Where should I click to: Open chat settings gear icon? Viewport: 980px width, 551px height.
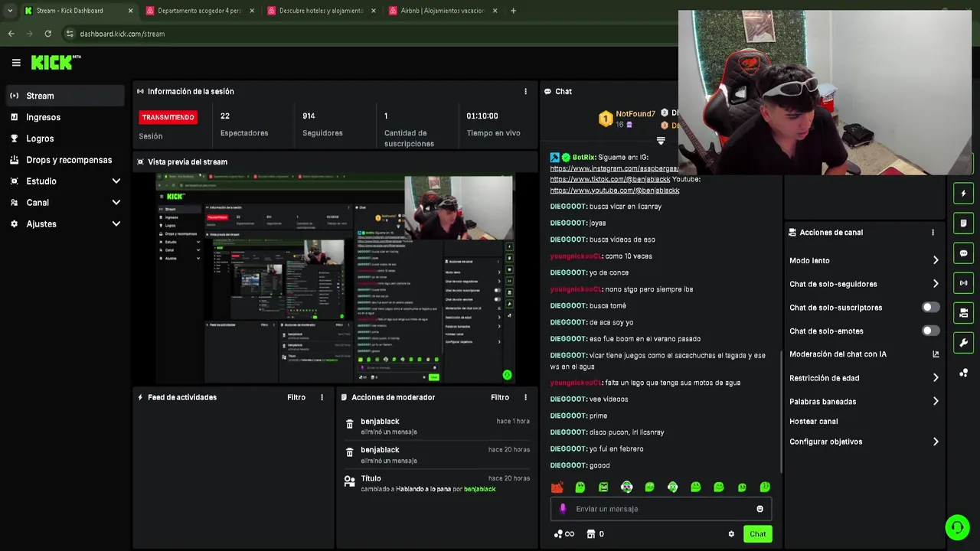pos(731,534)
